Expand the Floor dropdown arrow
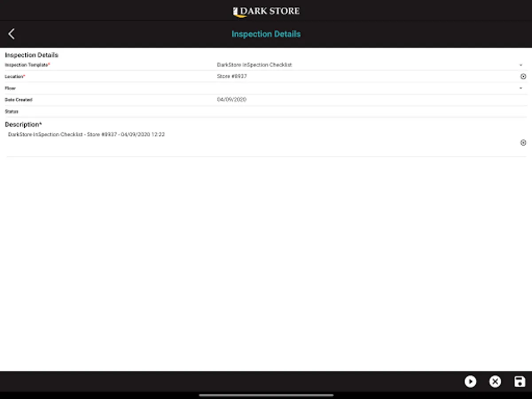Screen dimensions: 532x399 (521, 88)
